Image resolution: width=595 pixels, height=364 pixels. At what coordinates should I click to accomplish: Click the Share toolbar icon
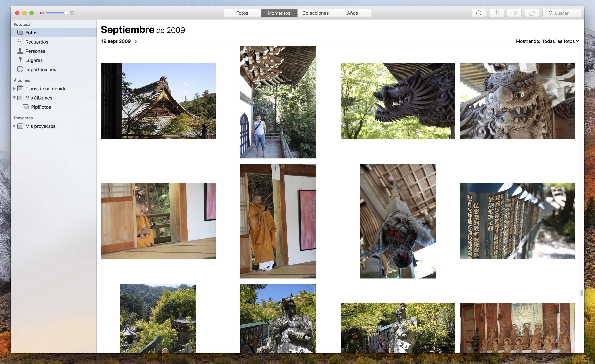(496, 13)
